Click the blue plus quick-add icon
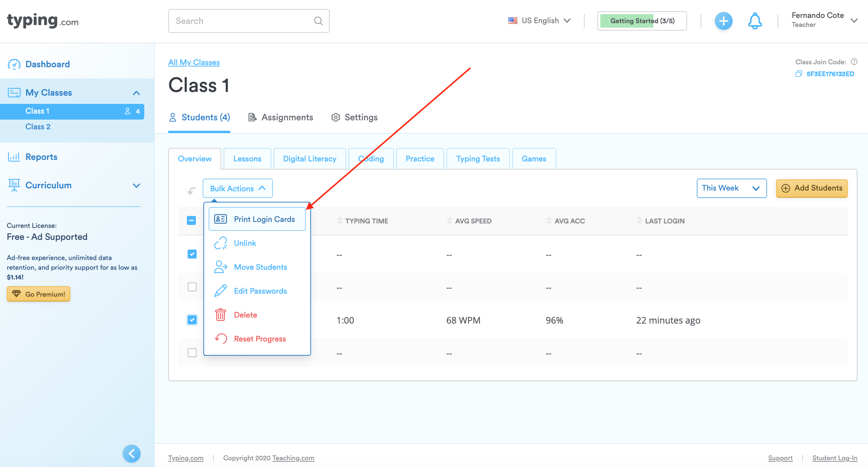 point(723,21)
